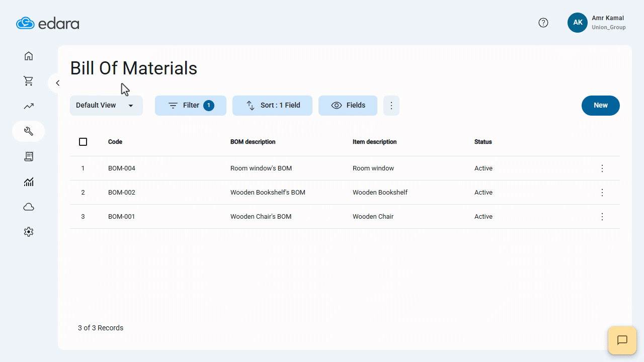Click the Status column header
This screenshot has width=644, height=362.
click(x=483, y=142)
